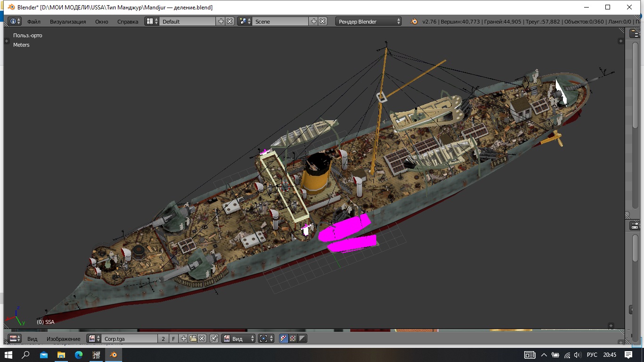
Task: Browse screen layouts with the Default selector
Action: click(x=151, y=21)
